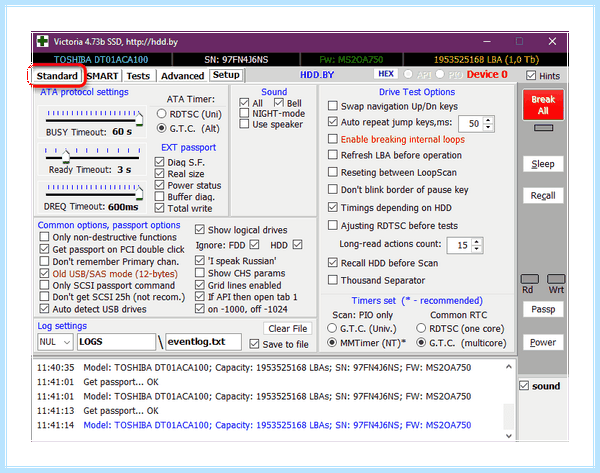Image resolution: width=600 pixels, height=473 pixels.
Task: Toggle the Bell checkbox
Action: tap(279, 103)
